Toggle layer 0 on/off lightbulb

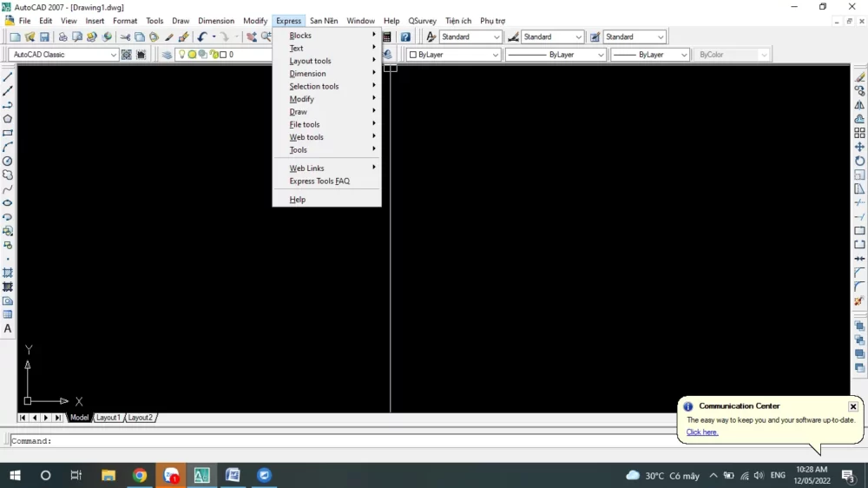[182, 55]
